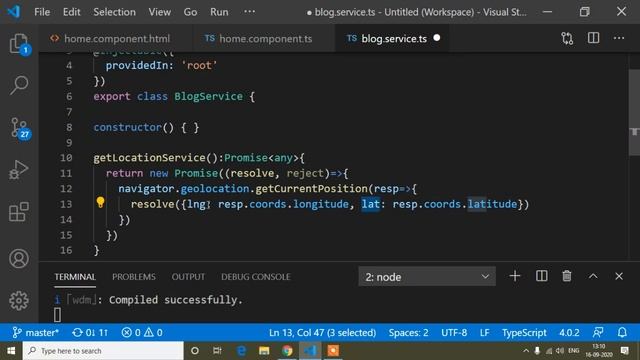This screenshot has height=360, width=640.
Task: Click unsaved dot on blog.service.ts tab
Action: click(437, 38)
